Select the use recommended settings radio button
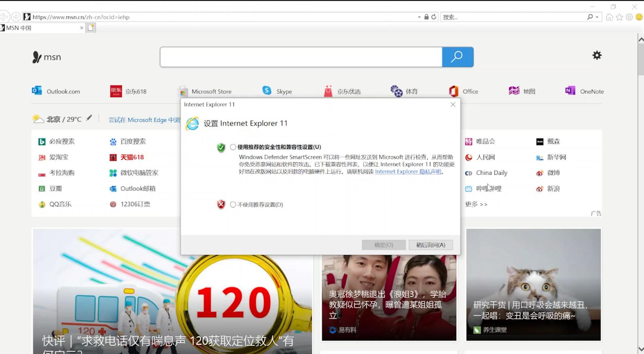The width and height of the screenshot is (644, 354). click(233, 147)
